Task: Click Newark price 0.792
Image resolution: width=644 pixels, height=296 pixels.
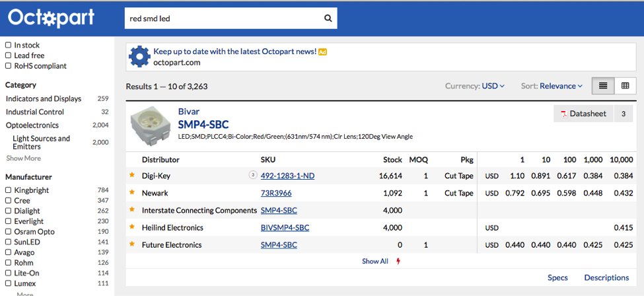Action: 515,193
